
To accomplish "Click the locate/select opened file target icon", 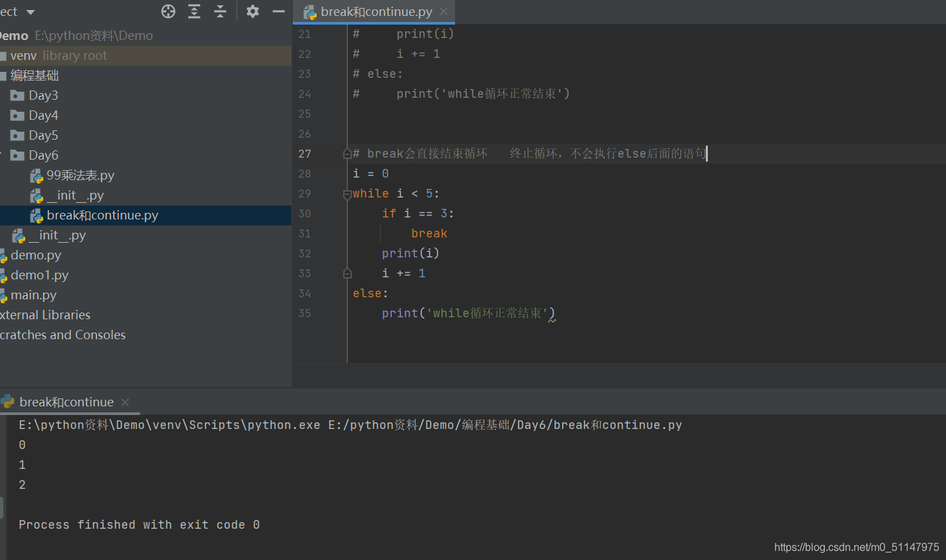I will (x=168, y=11).
